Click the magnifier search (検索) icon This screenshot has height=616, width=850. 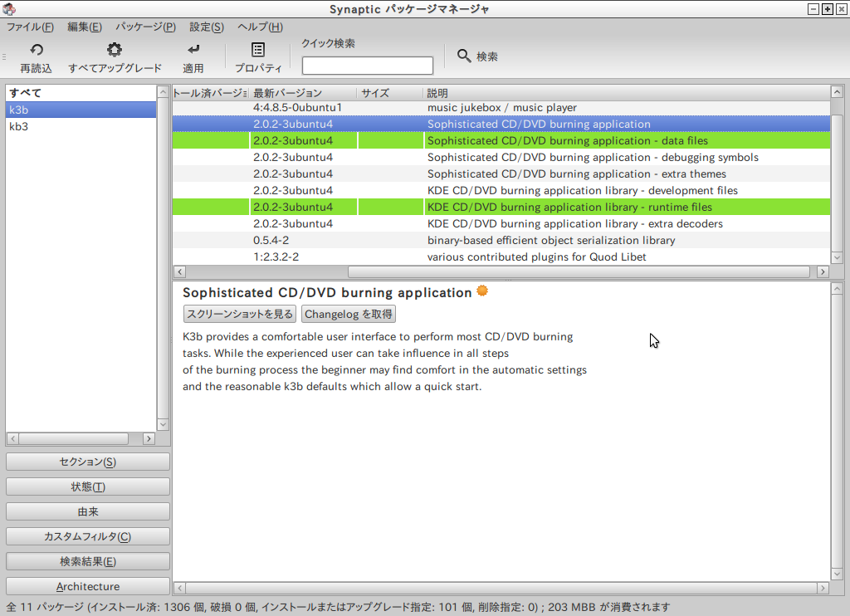click(x=464, y=56)
